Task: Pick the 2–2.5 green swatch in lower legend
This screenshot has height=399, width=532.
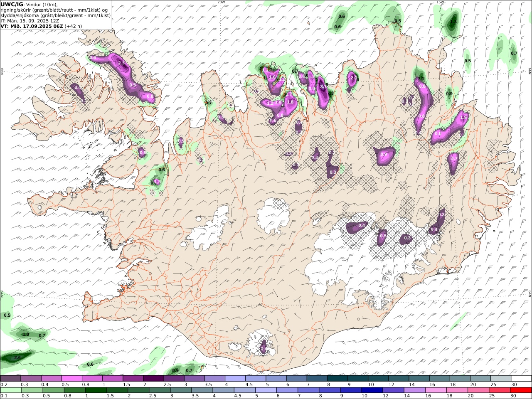Action: 138,390
